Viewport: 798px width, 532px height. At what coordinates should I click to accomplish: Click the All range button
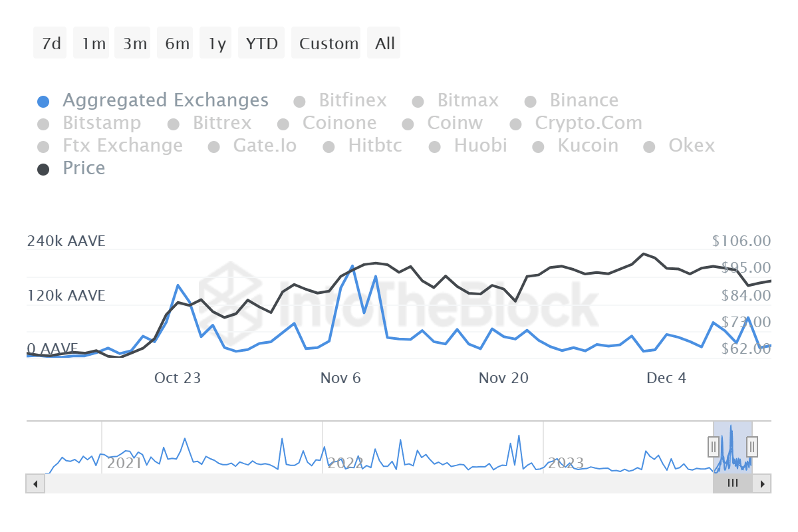pos(384,44)
